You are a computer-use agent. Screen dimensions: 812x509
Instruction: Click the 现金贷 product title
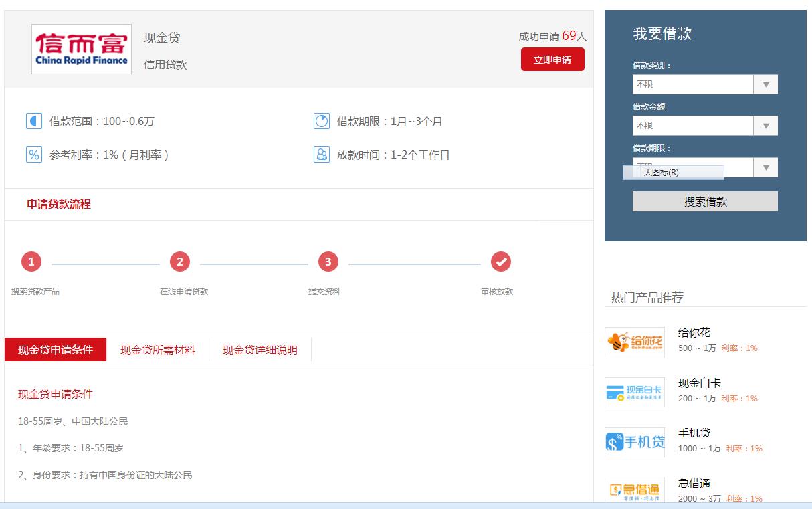point(162,37)
